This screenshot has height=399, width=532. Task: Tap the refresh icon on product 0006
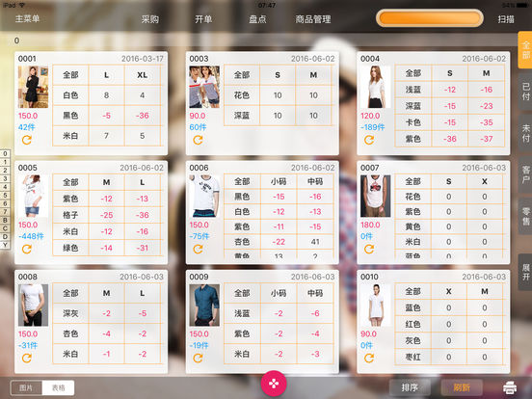coord(198,249)
